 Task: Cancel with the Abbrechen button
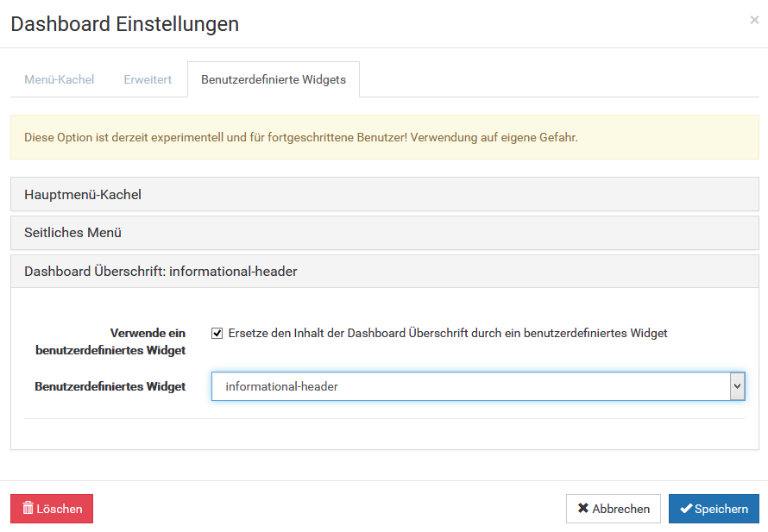(x=614, y=509)
